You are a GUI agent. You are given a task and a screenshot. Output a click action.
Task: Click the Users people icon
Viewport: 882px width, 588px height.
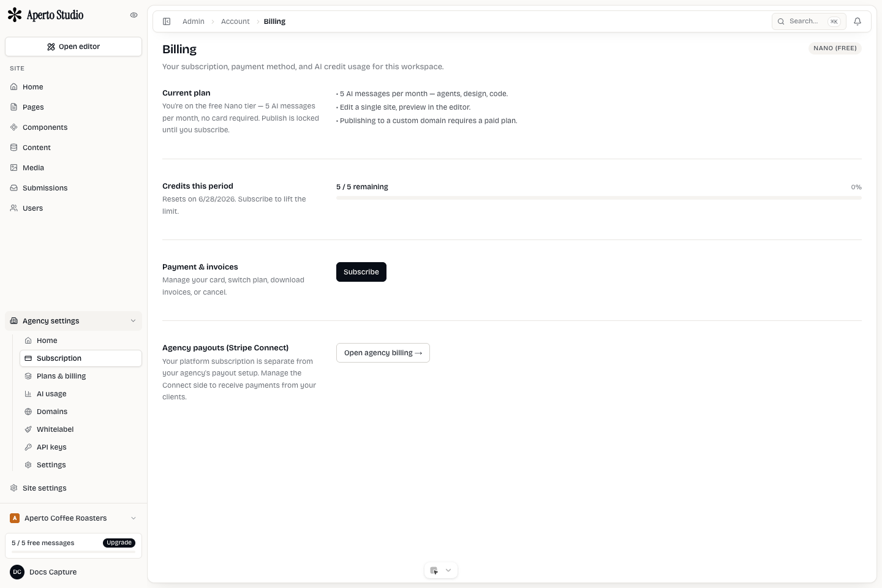point(14,208)
